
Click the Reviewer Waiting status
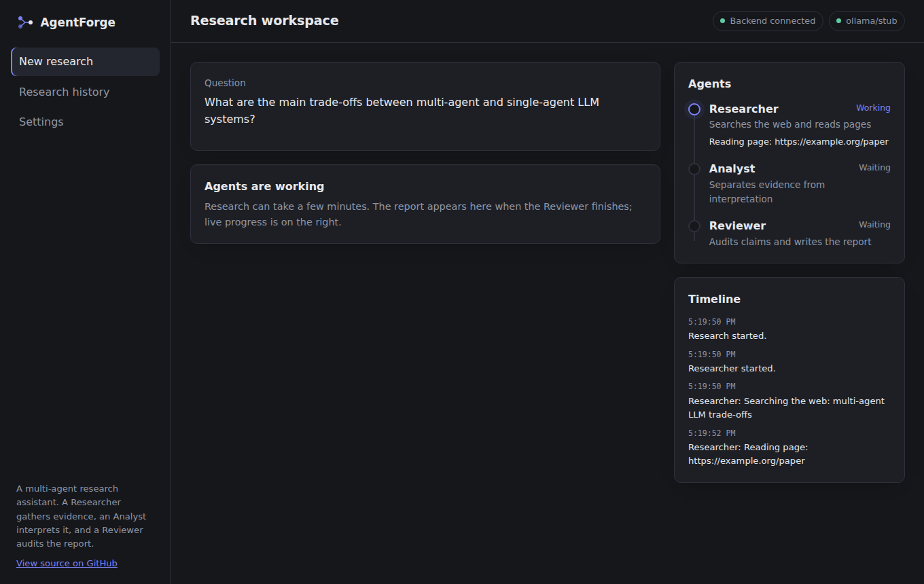874,225
